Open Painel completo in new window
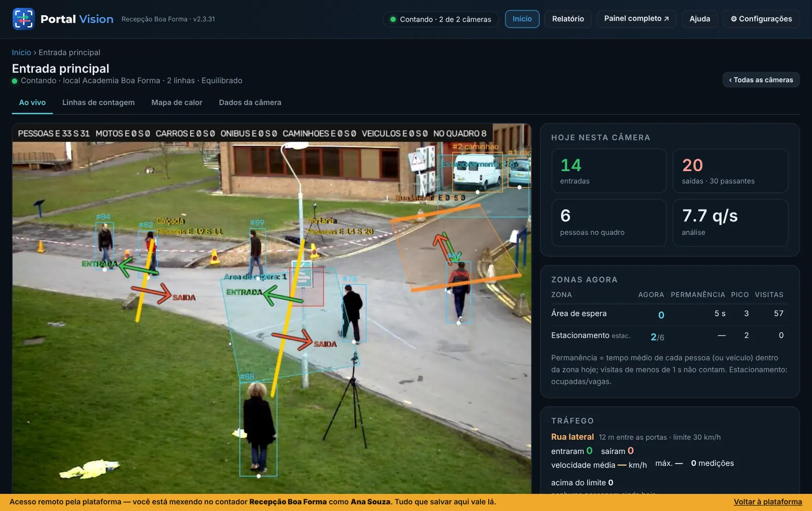The width and height of the screenshot is (812, 511). tap(636, 19)
